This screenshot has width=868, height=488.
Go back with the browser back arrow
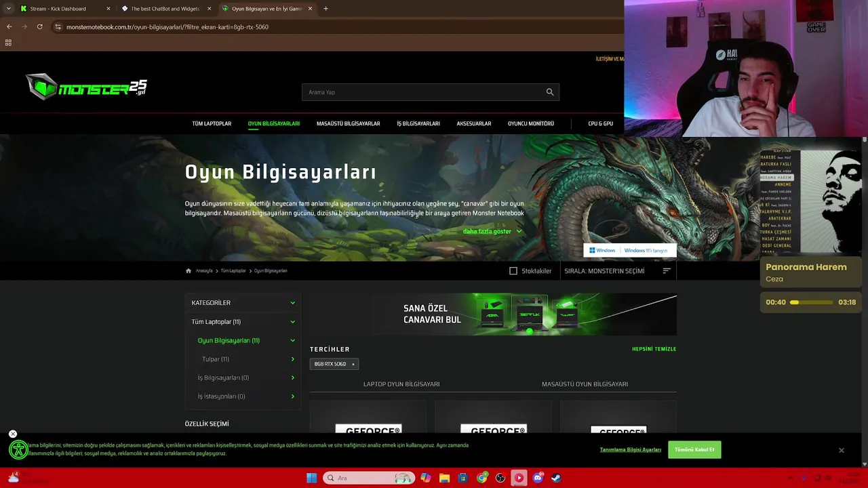[9, 26]
